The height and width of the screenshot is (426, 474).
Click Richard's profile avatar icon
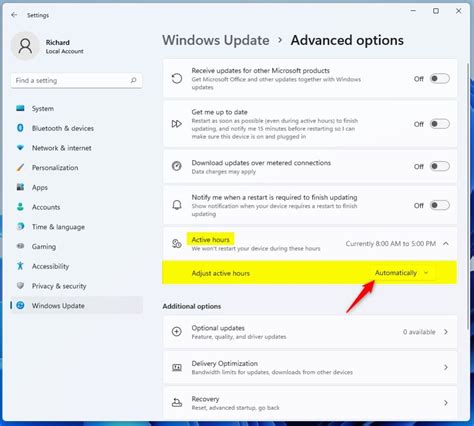coord(25,46)
